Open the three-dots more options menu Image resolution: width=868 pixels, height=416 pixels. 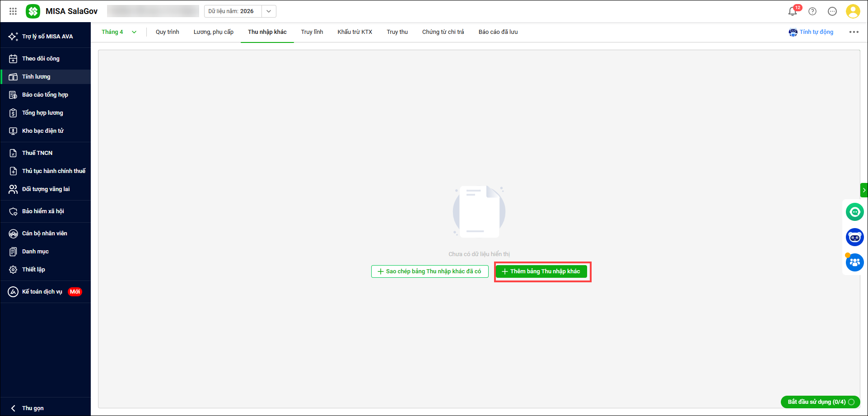point(854,32)
